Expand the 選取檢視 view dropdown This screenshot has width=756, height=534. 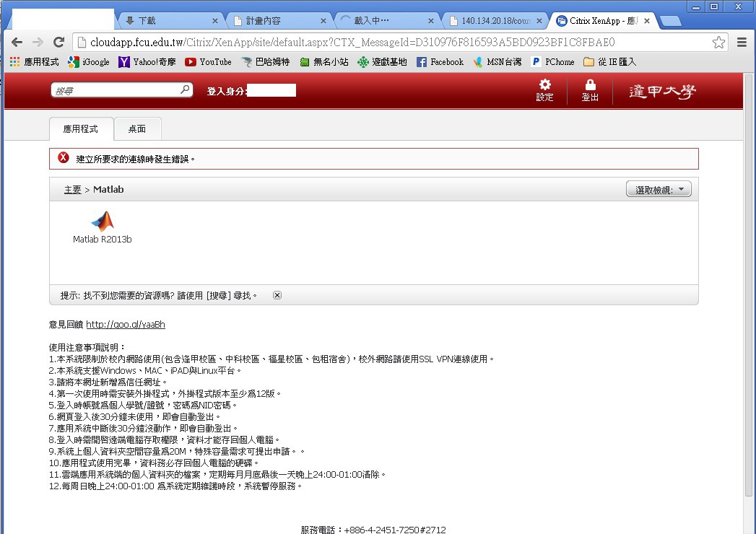pos(659,189)
